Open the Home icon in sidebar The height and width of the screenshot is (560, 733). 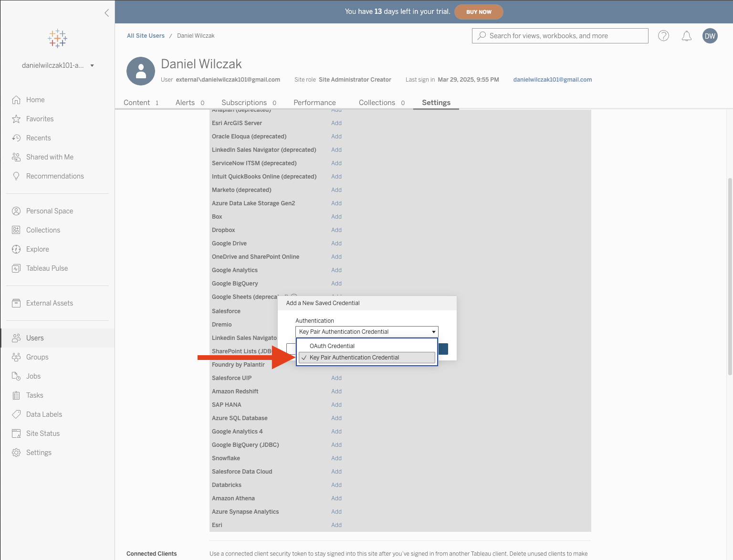(x=16, y=100)
